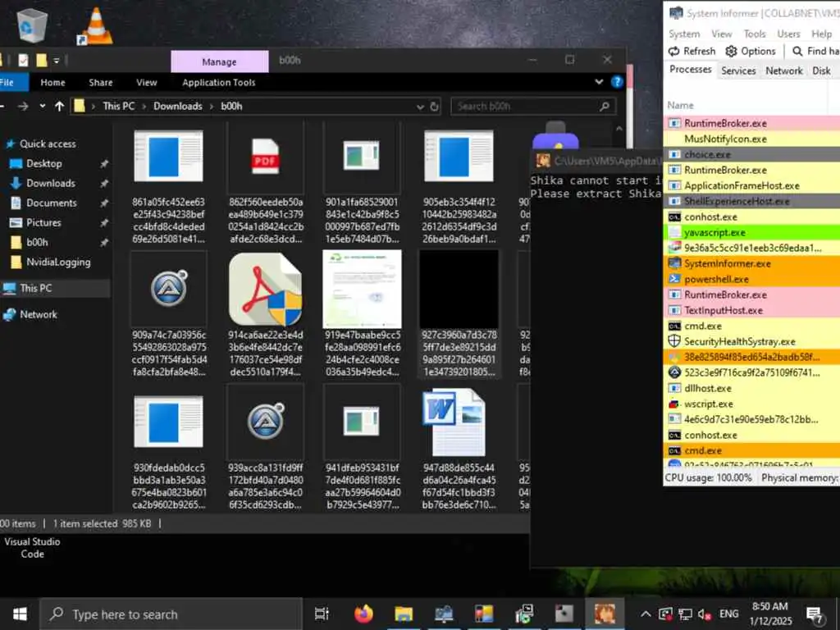Select file 861a05fc452ee63 thumbnail
Image resolution: width=840 pixels, height=630 pixels.
168,157
